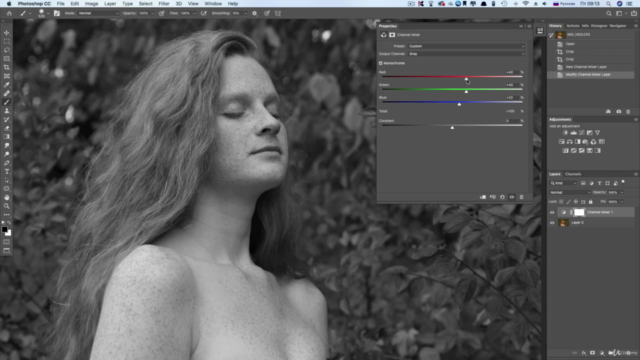640x360 pixels.
Task: Switch to the Actions tab
Action: point(573,26)
